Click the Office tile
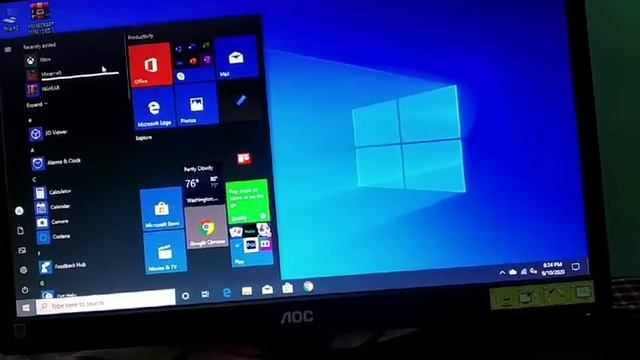 coord(150,64)
